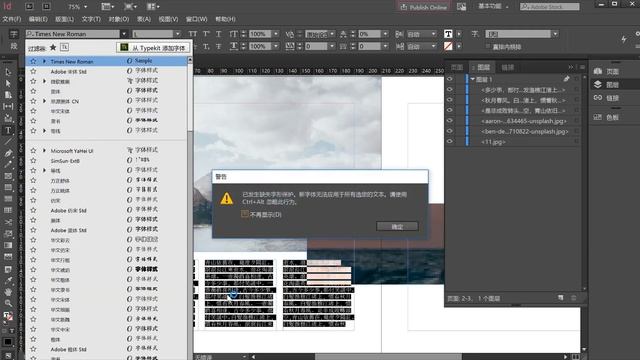Collapse 图层 1 layer disclosure triangle
Screen dimensions: 640x360
coord(473,79)
